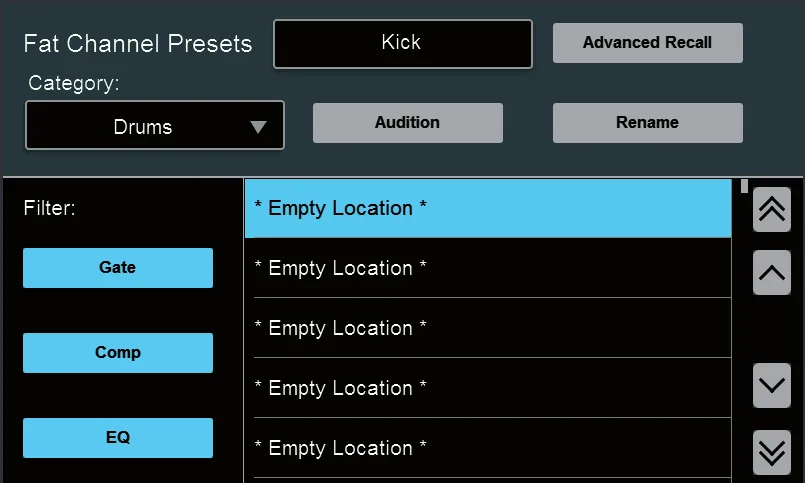Click the Advanced Recall button

[x=647, y=43]
